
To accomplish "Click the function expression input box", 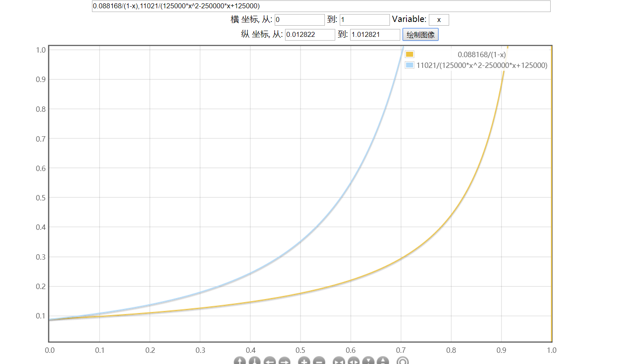I will [321, 6].
